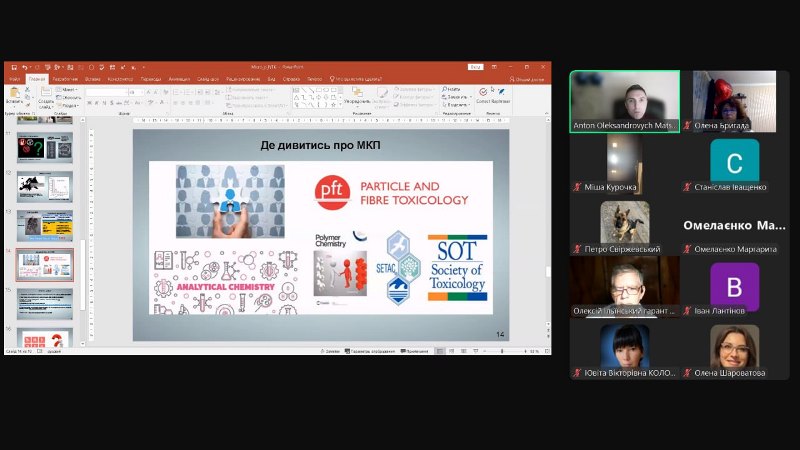Click the Quick Styles icon
Screen dimensions: 800x450
point(382,93)
